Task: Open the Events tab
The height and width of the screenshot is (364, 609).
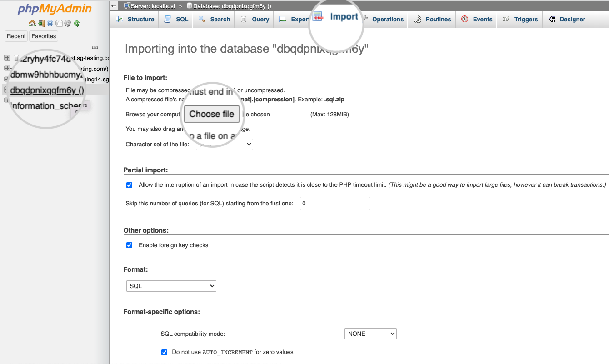Action: [477, 20]
